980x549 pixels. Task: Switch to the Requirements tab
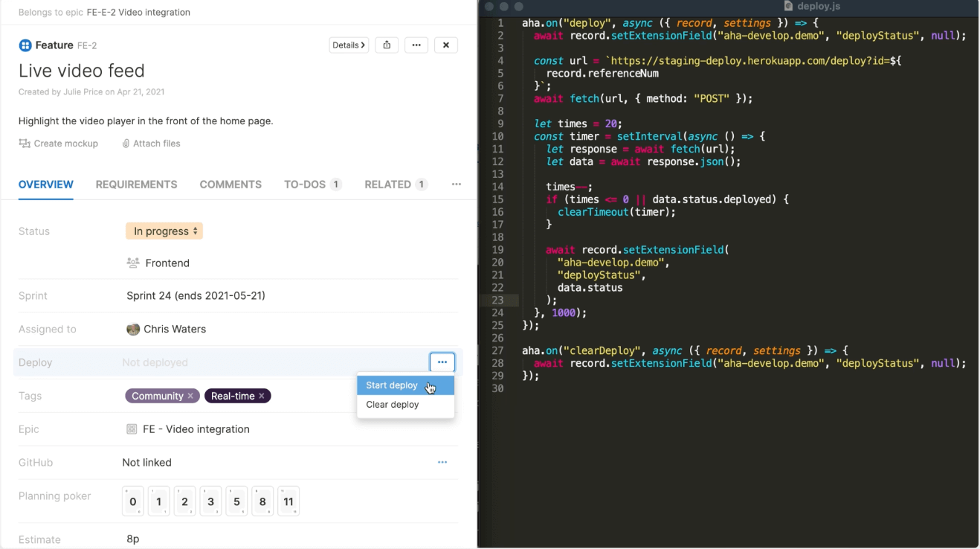click(x=137, y=184)
